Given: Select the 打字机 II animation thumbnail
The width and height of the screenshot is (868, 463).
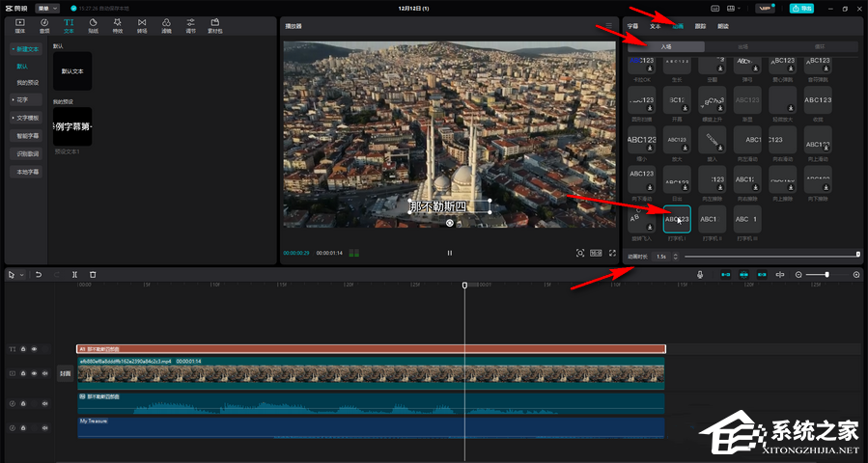Looking at the screenshot, I should (713, 220).
